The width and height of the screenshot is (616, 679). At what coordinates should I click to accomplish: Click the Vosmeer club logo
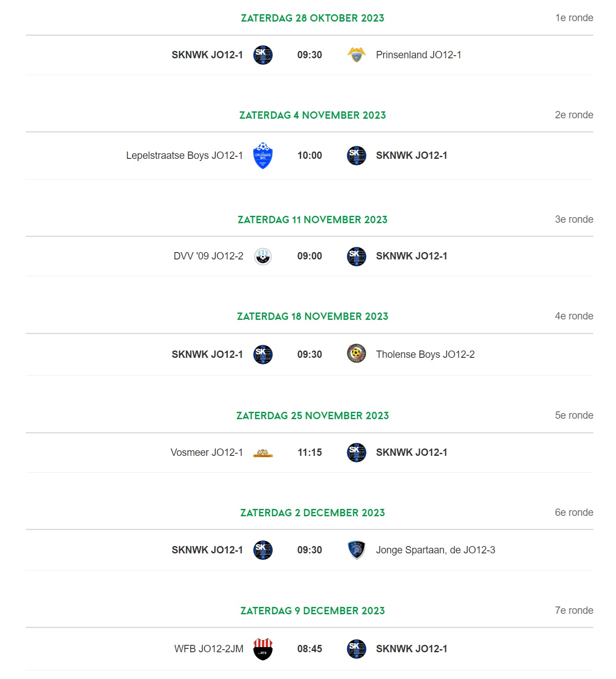[x=263, y=453]
